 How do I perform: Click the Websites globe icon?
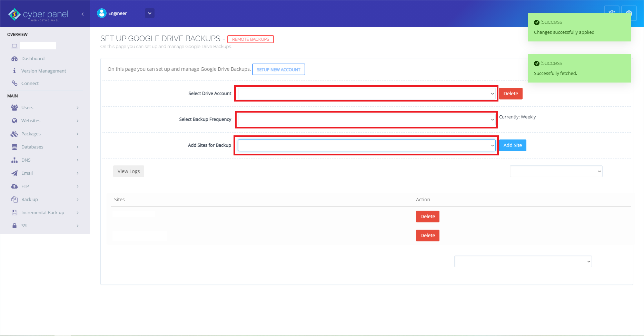[14, 121]
